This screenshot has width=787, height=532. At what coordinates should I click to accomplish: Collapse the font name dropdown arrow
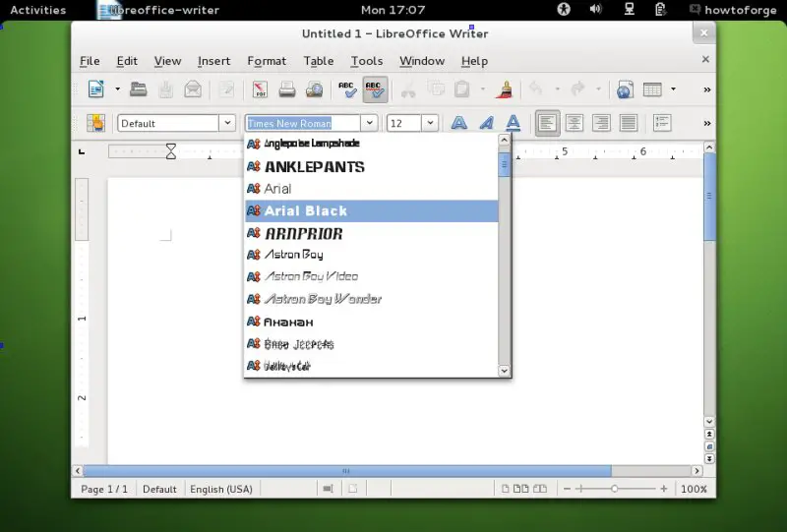point(369,123)
